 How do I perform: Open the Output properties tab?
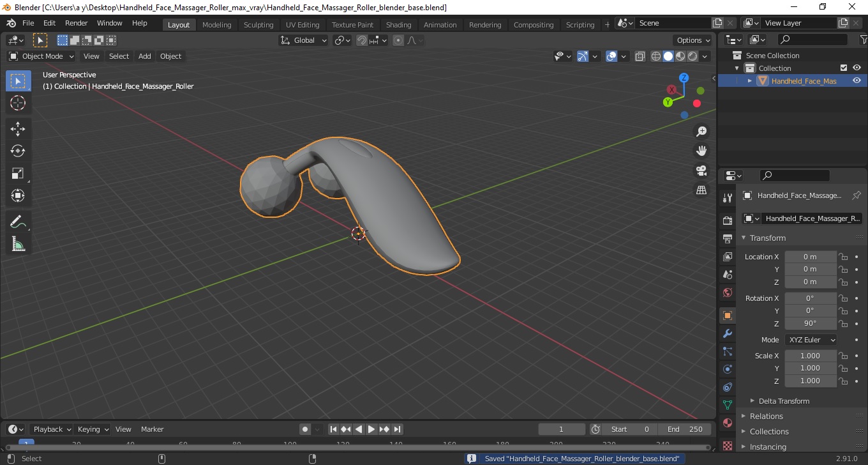(727, 238)
